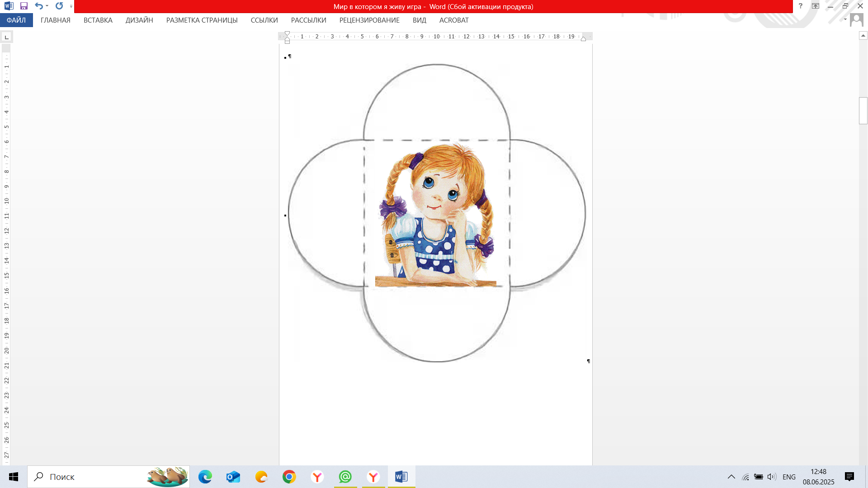
Task: Open the ВСТАВКА ribbon tab
Action: 98,20
